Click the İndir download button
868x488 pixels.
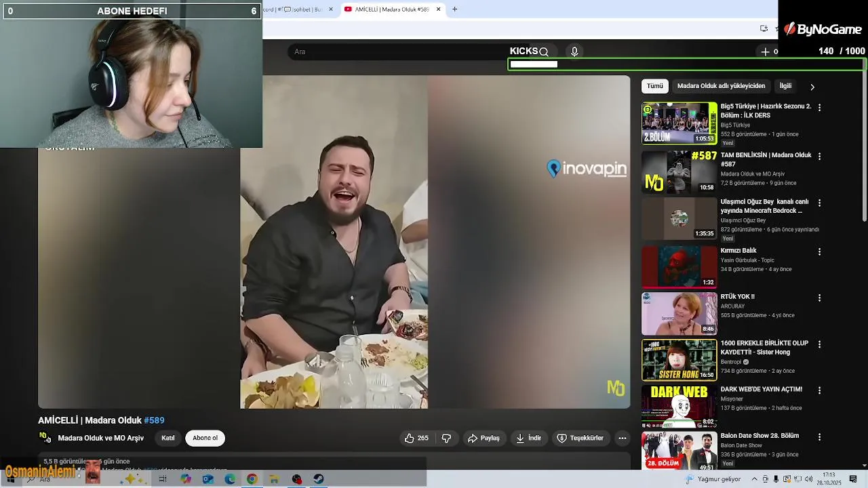(x=528, y=438)
